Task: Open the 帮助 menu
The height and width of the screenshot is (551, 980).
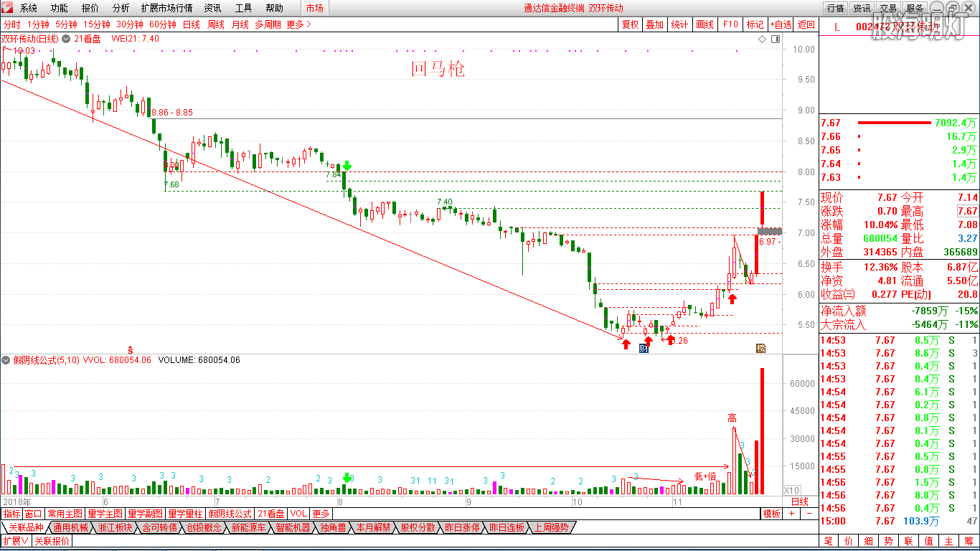Action: click(x=275, y=9)
